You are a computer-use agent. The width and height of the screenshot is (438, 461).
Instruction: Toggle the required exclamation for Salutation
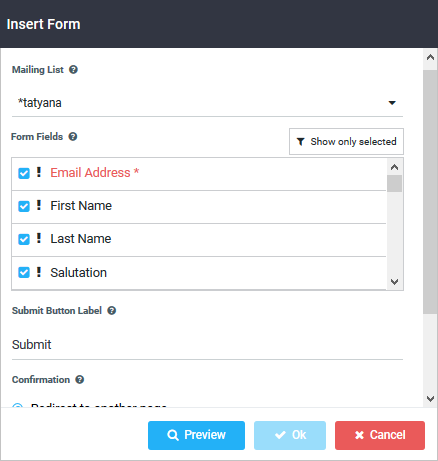click(39, 272)
